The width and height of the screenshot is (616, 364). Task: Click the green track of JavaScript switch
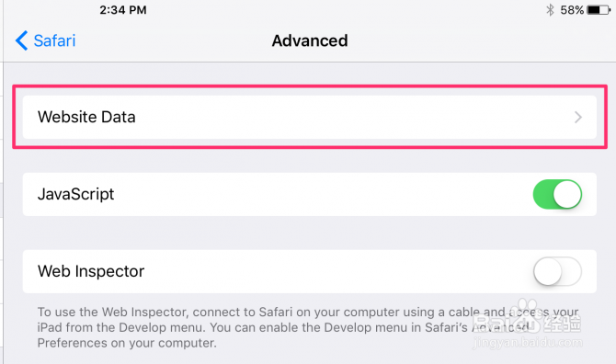[543, 194]
